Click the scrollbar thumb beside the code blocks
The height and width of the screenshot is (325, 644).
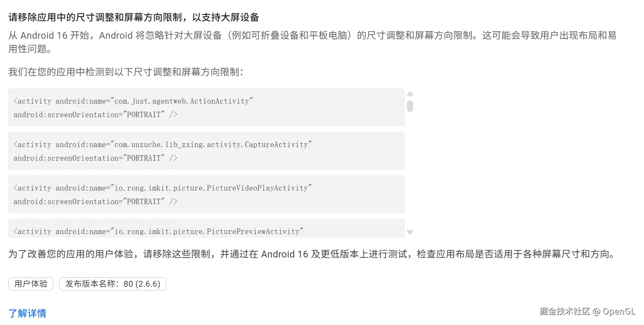pos(410,106)
